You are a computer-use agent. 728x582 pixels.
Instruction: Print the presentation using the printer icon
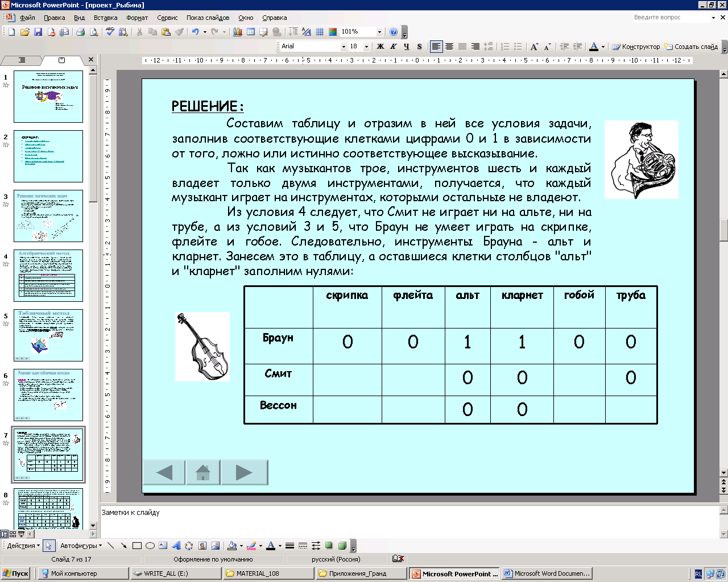[x=80, y=32]
